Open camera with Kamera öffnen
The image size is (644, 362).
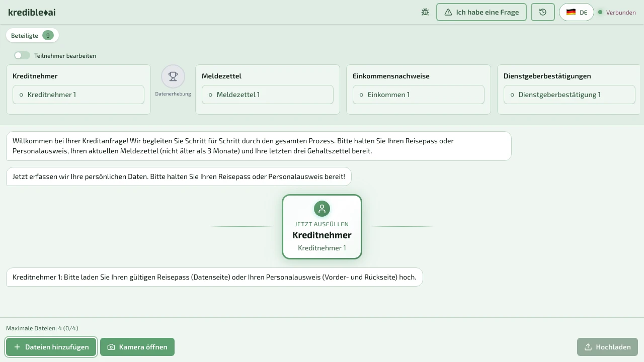(x=137, y=347)
